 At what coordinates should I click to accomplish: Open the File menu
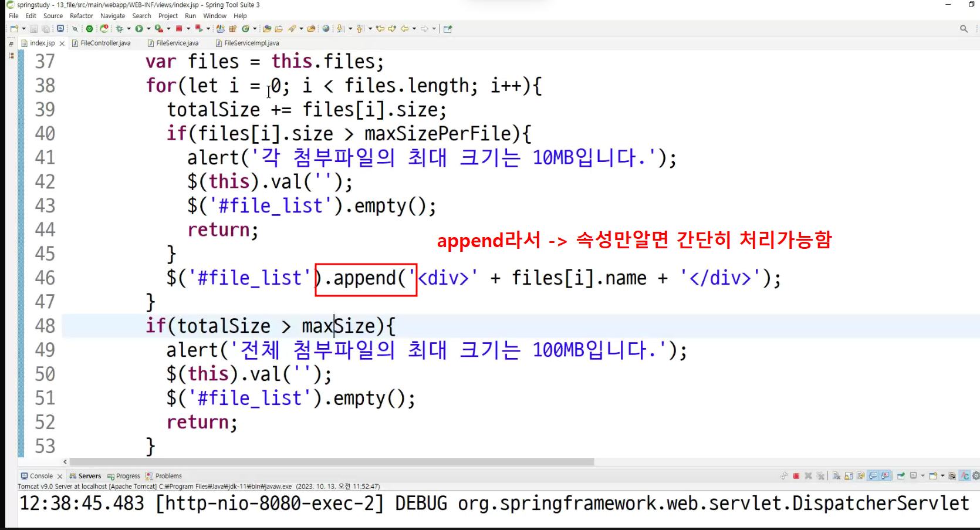[x=13, y=16]
